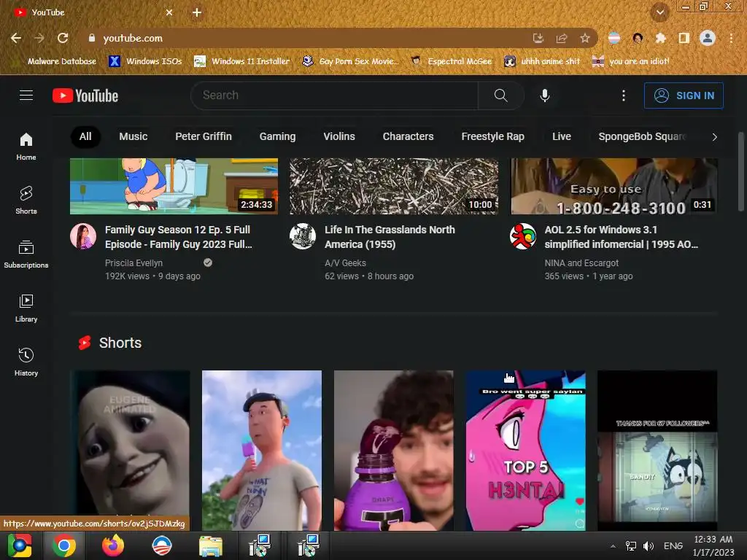This screenshot has height=560, width=747.
Task: Open Family Guy video thumbnail
Action: click(x=174, y=186)
